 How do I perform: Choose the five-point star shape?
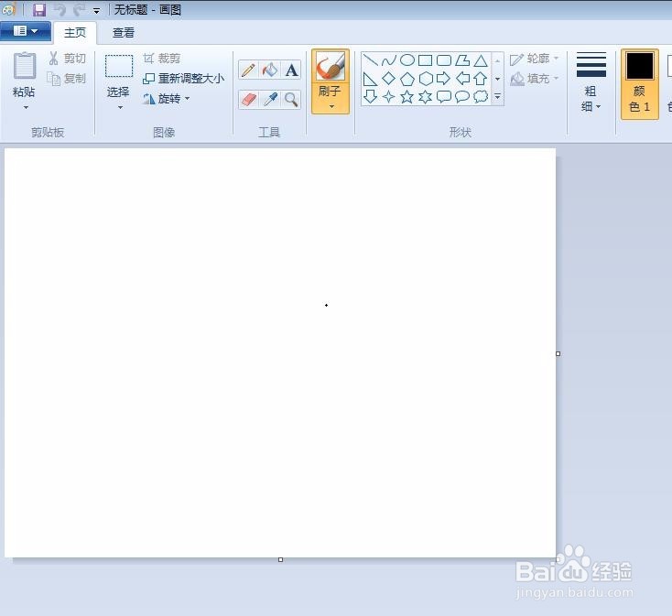click(406, 97)
